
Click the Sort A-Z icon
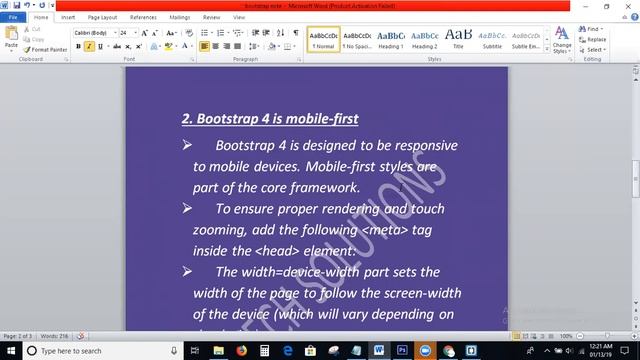280,33
